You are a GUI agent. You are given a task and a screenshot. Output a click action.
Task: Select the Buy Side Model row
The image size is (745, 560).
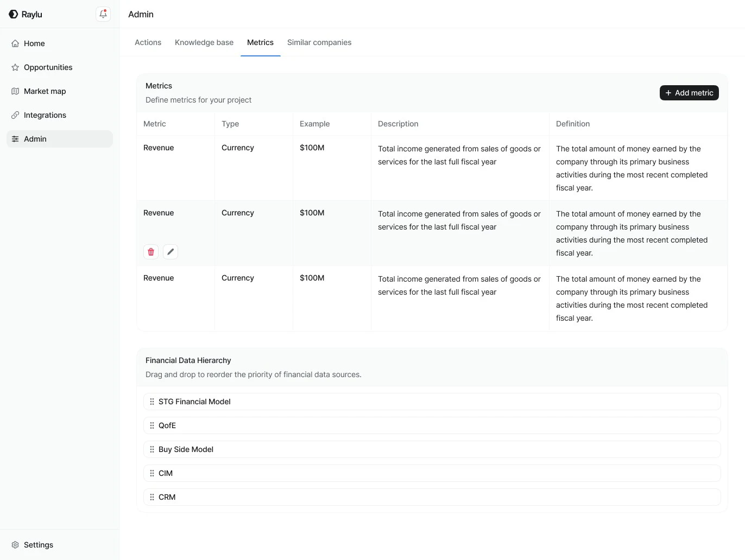(432, 449)
